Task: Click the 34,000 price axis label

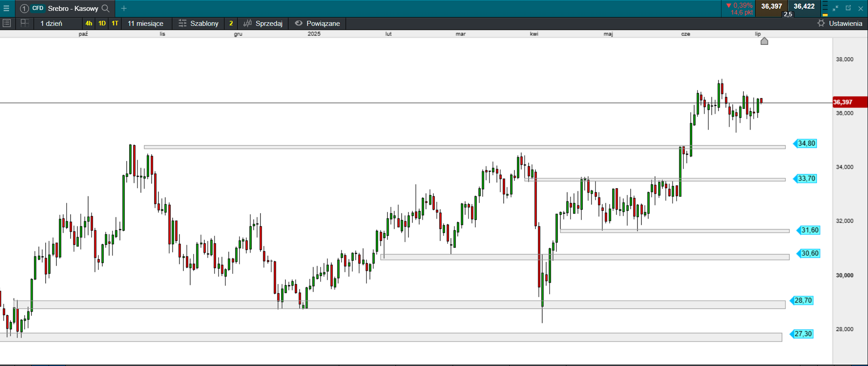Action: pyautogui.click(x=844, y=167)
